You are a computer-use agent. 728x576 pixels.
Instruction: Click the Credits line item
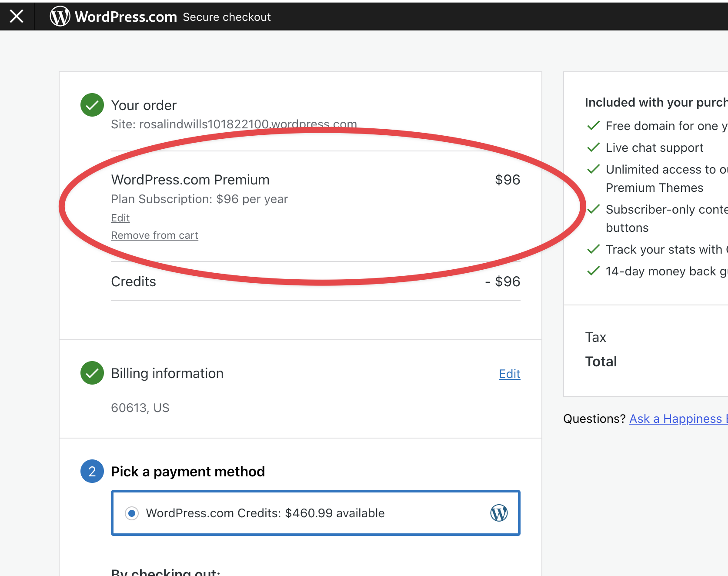[x=134, y=281]
